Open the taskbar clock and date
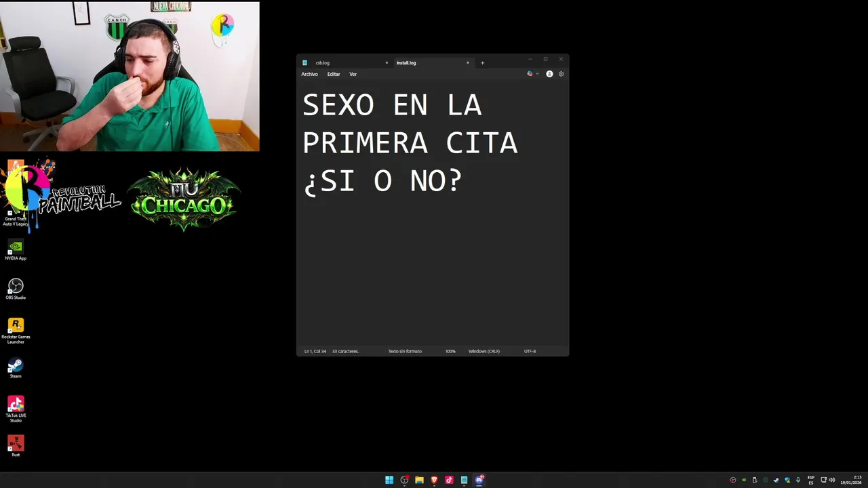The image size is (868, 488). [851, 480]
